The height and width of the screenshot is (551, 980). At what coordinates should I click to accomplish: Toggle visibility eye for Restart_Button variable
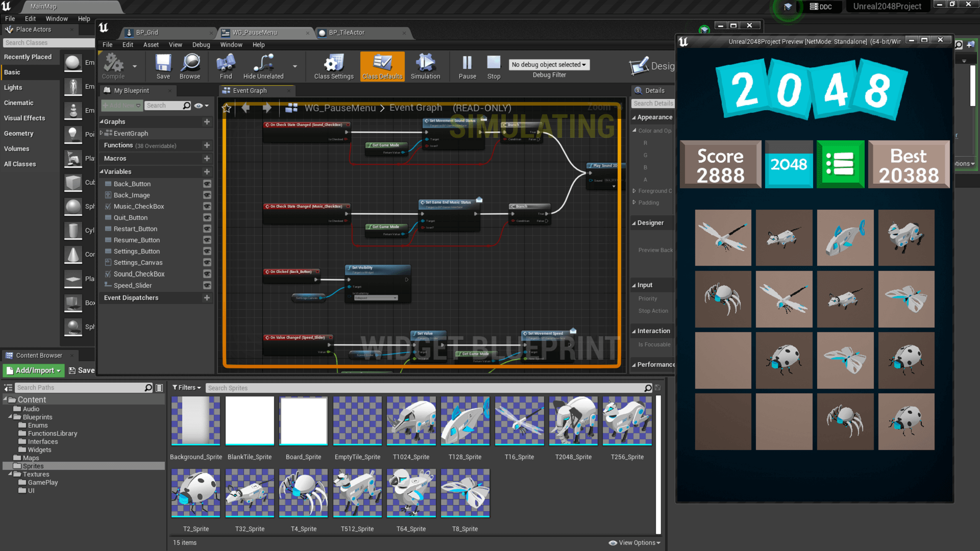click(x=207, y=229)
